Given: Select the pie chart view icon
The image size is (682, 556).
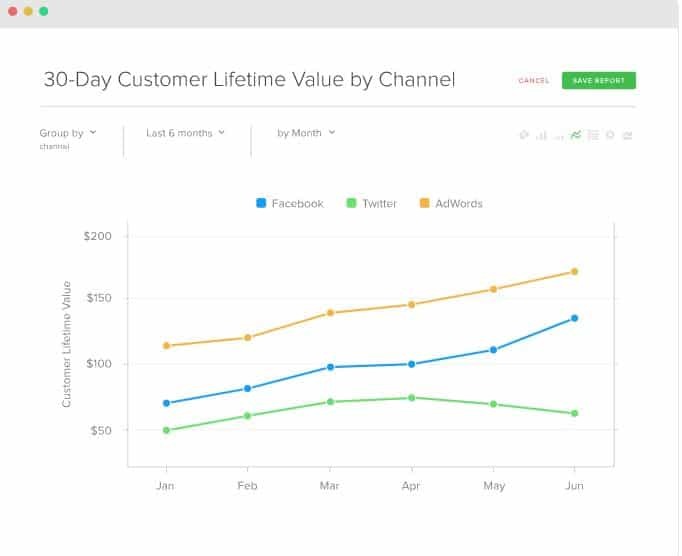Looking at the screenshot, I should (524, 135).
